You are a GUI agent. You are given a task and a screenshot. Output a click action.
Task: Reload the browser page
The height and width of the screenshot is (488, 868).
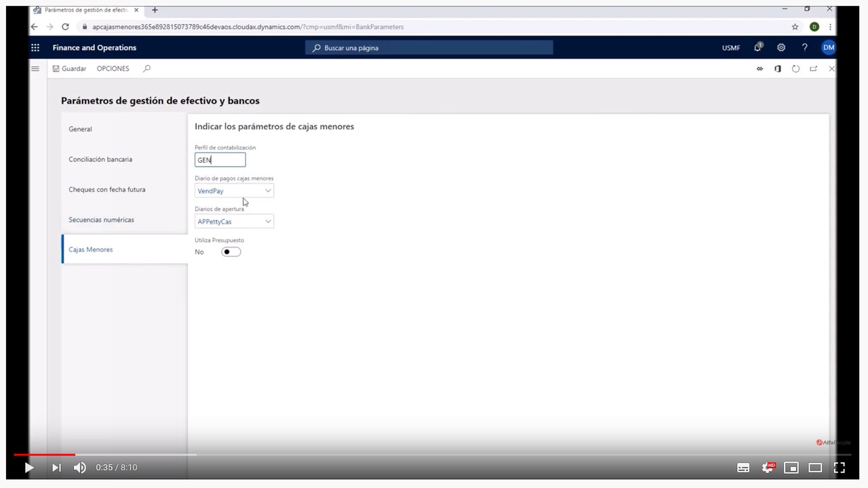(x=65, y=26)
